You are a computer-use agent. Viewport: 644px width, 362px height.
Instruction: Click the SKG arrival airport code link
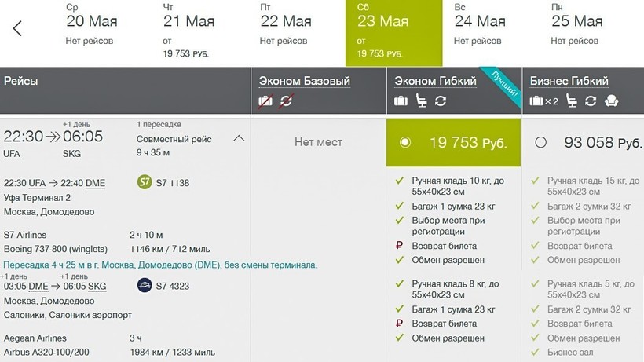coord(72,154)
